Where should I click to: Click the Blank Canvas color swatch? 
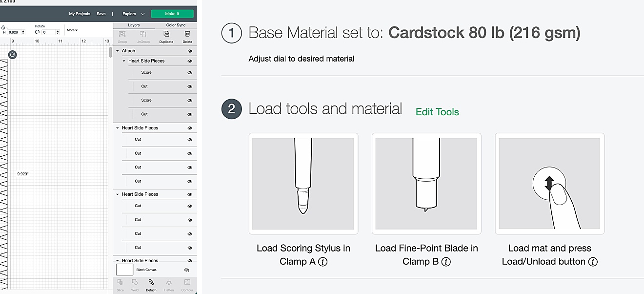click(x=124, y=270)
